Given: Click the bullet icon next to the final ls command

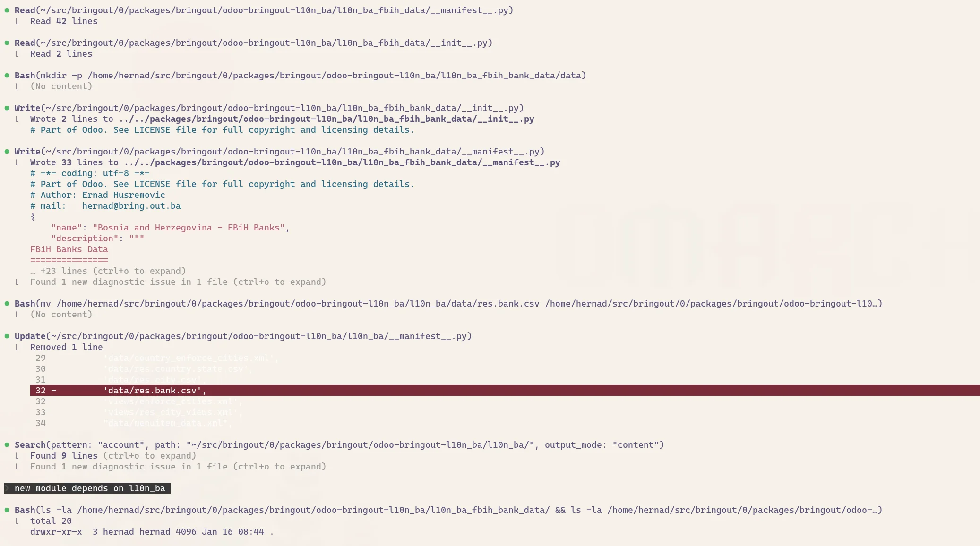Looking at the screenshot, I should pos(7,510).
